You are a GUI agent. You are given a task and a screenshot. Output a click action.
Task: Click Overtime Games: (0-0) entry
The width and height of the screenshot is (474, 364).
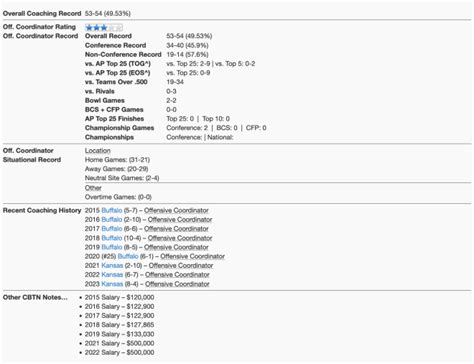[118, 197]
